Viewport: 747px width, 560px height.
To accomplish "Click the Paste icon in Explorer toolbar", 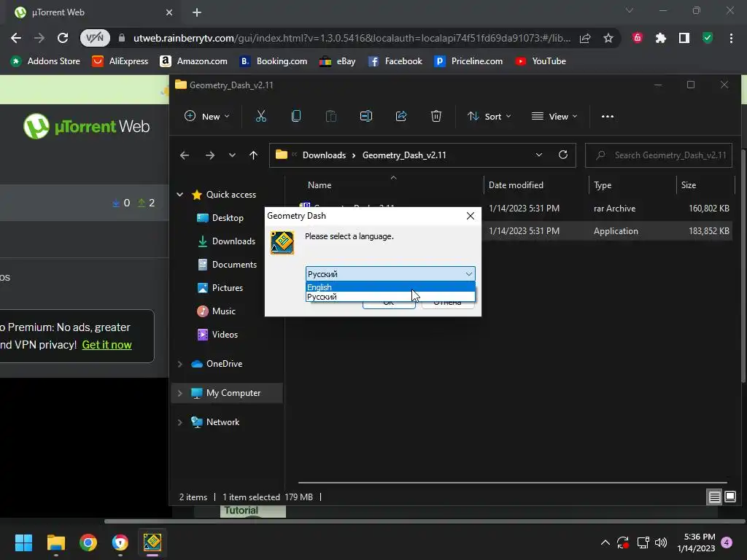I will point(331,116).
